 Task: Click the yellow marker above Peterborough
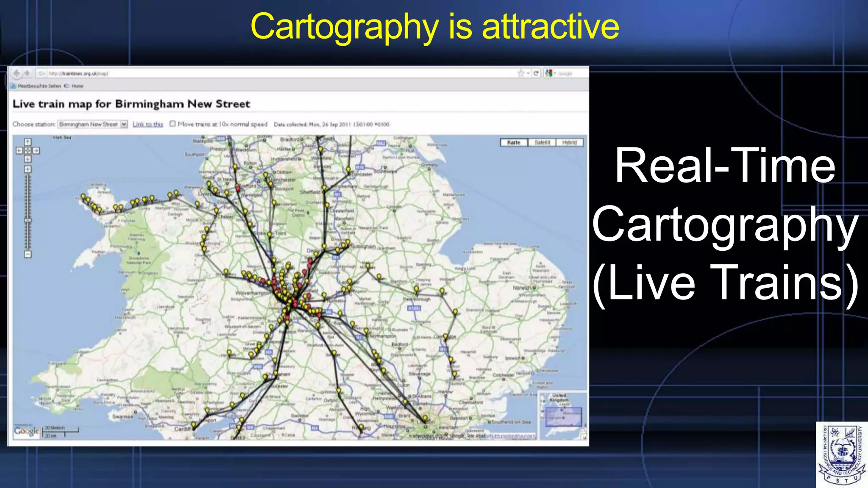click(416, 289)
